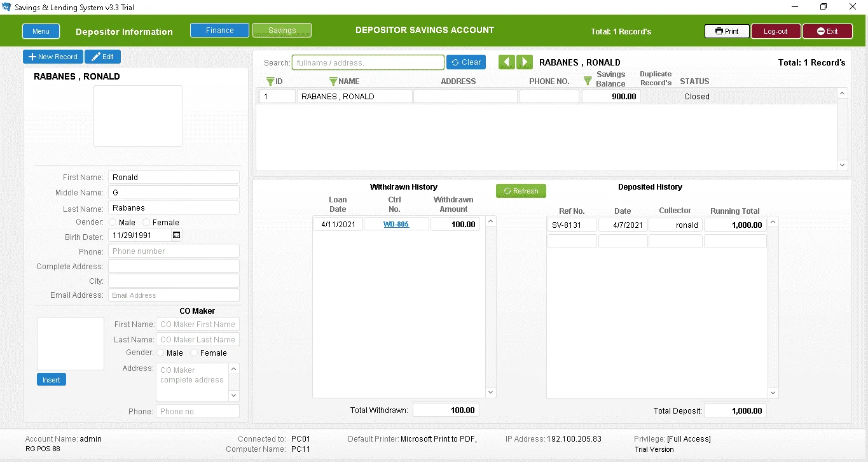Click the Closed status cell
868x462 pixels.
point(697,97)
